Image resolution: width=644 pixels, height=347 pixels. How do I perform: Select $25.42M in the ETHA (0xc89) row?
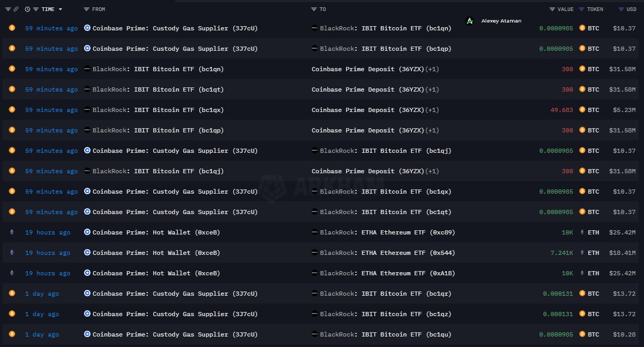pyautogui.click(x=623, y=232)
